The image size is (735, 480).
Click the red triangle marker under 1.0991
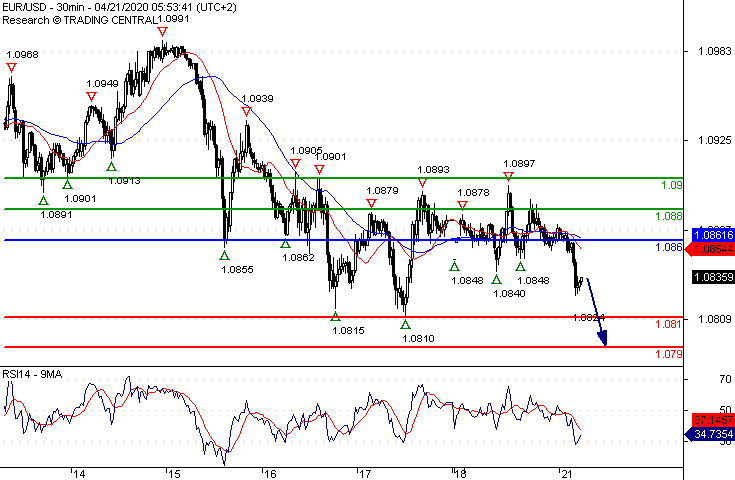click(162, 32)
